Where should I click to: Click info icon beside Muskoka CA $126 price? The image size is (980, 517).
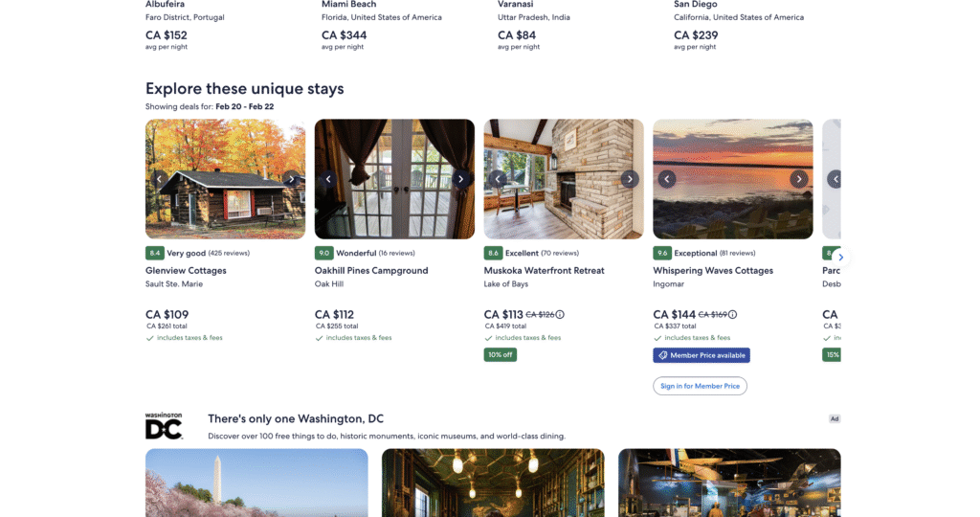coord(560,314)
